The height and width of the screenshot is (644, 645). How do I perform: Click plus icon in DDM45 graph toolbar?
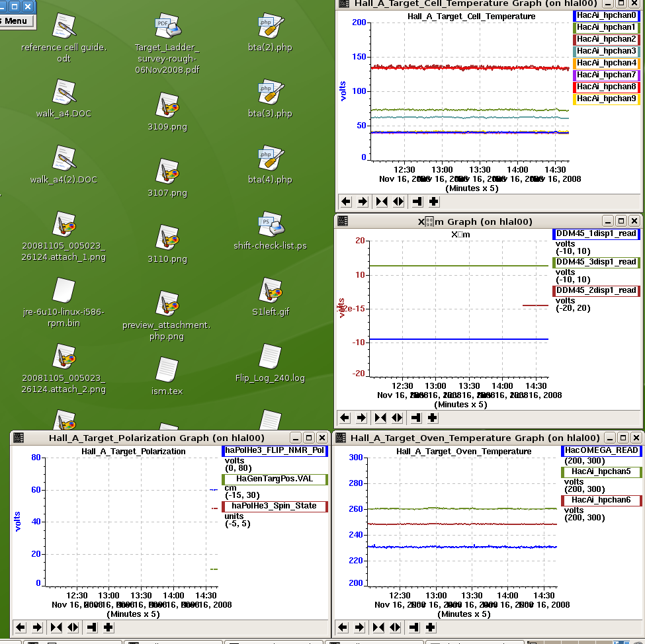[x=433, y=418]
